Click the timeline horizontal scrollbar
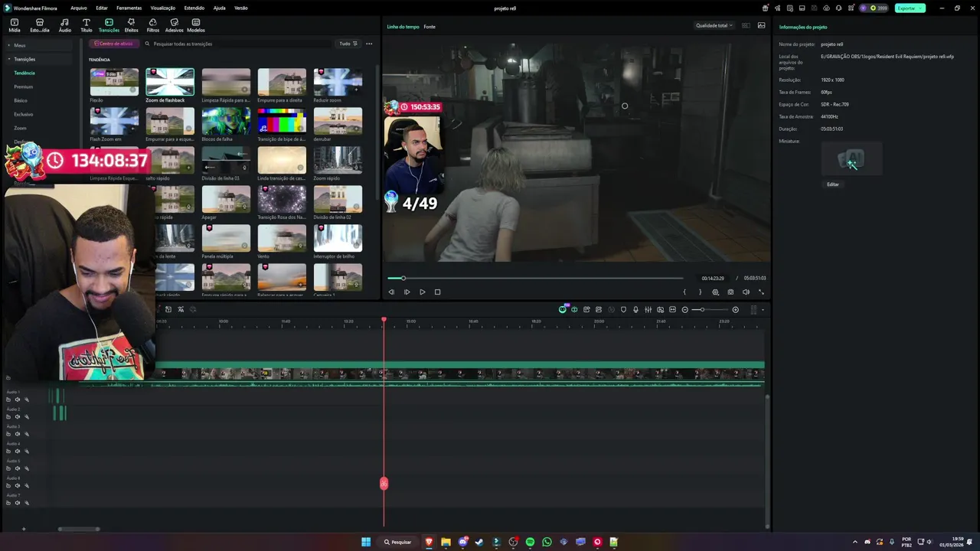 pos(79,529)
